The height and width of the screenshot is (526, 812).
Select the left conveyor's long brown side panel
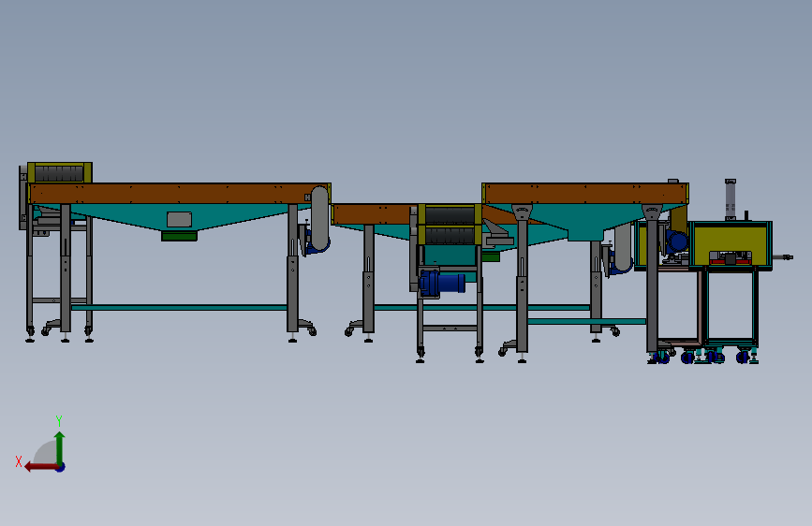point(179,194)
